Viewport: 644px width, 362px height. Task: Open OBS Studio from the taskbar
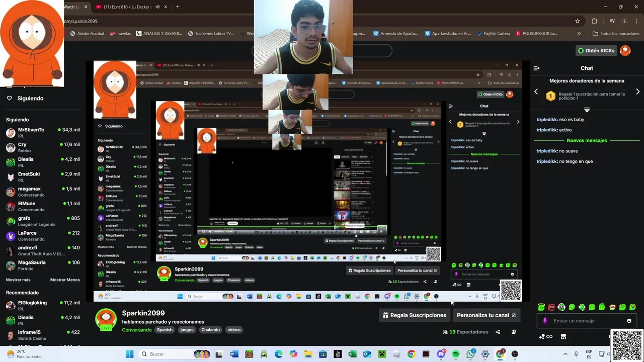tap(515, 354)
